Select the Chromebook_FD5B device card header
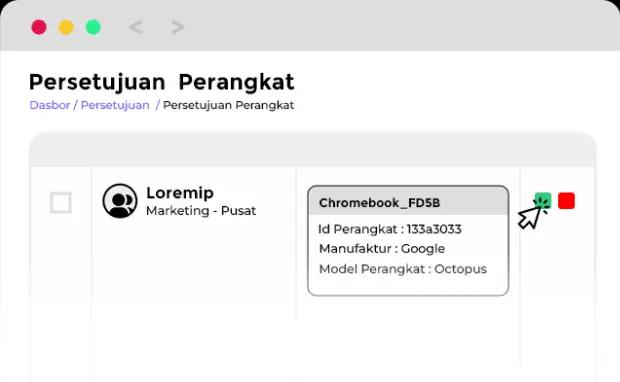 pyautogui.click(x=408, y=201)
